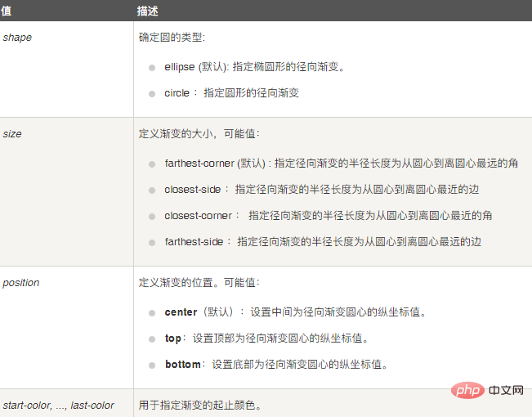
Task: Click the ellipse (默认) list item
Action: pyautogui.click(x=254, y=67)
